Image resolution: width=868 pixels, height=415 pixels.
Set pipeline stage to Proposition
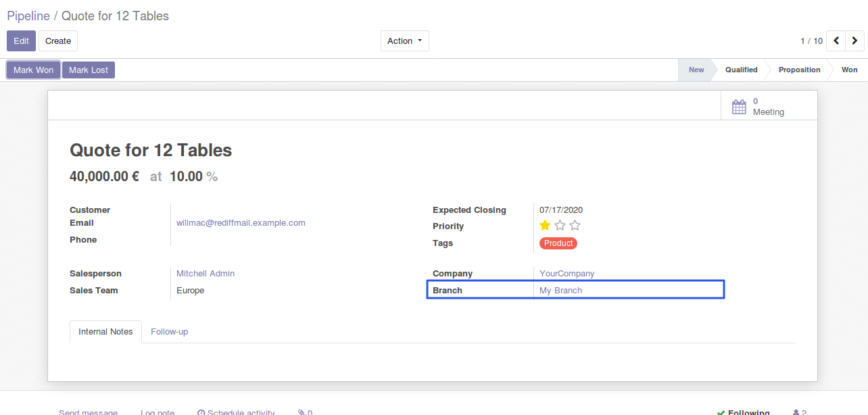799,70
